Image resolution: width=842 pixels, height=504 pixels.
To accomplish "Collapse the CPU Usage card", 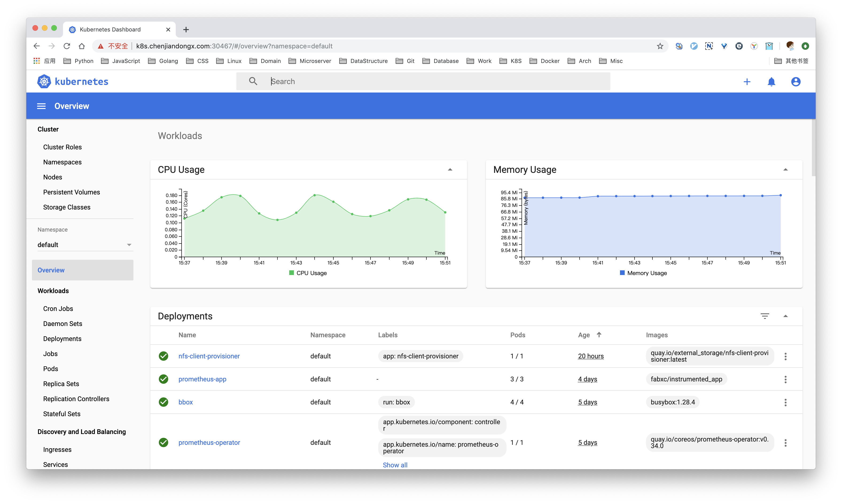I will coord(450,170).
